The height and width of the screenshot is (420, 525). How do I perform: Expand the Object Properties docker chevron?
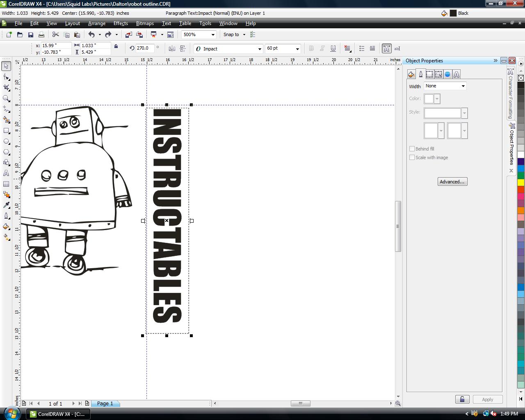click(x=495, y=61)
